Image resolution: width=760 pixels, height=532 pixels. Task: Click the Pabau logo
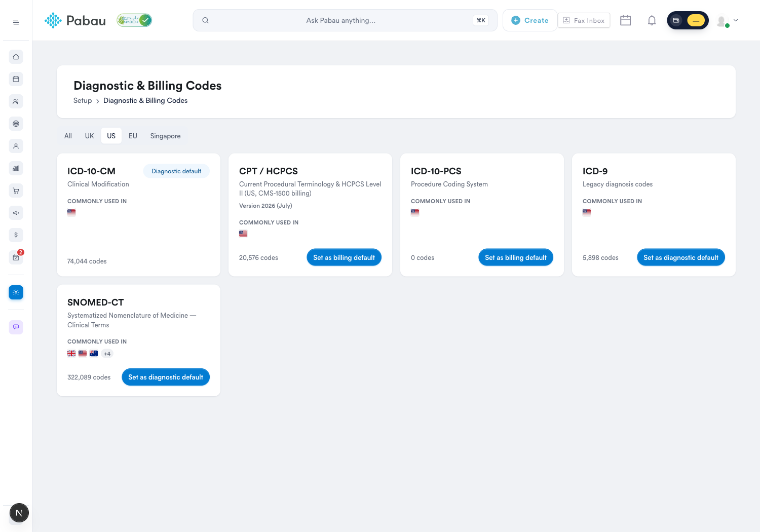coord(75,20)
